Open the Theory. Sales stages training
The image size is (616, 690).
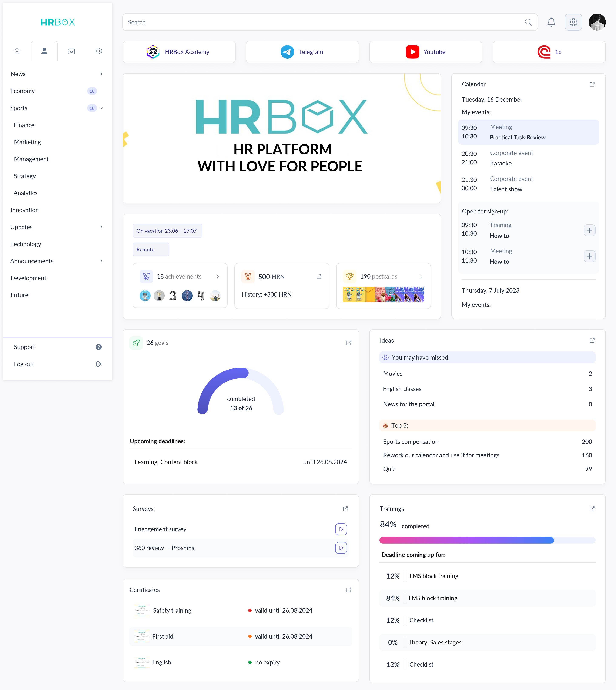coord(487,643)
